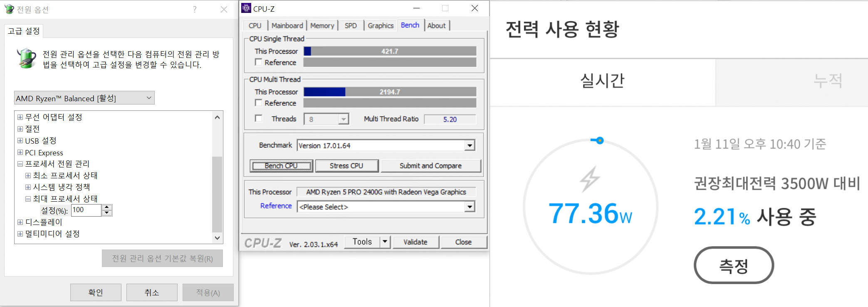Switch to the CPU tab in CPU-Z

255,25
